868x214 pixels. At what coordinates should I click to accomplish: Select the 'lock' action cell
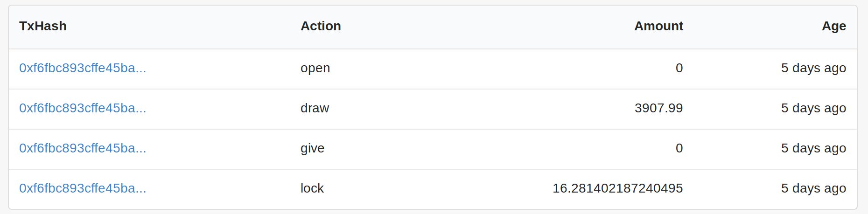point(312,188)
